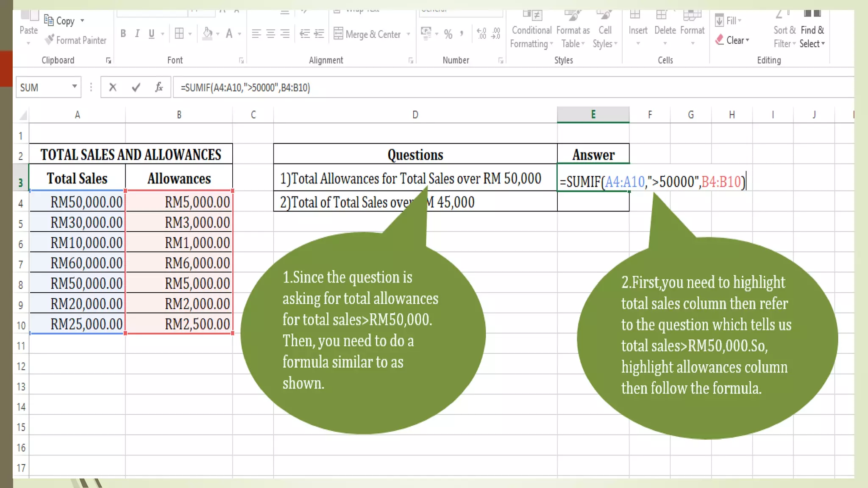Screen dimensions: 868x488
Task: Confirm the formula entry checkmark
Action: click(x=136, y=87)
